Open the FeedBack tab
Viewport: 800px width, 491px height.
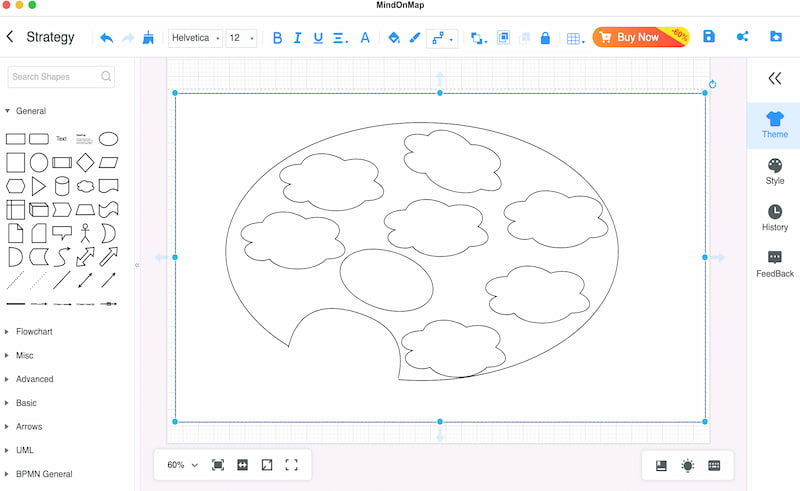tap(774, 264)
